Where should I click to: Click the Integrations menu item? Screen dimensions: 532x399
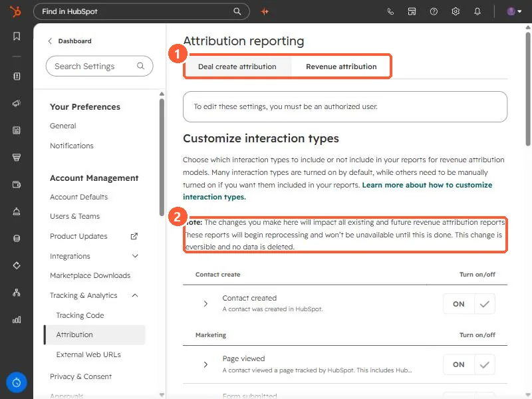click(70, 256)
